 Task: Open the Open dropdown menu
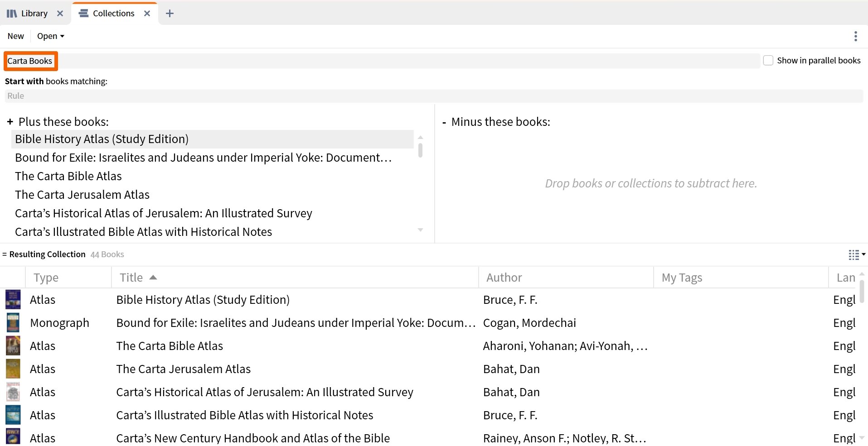(50, 36)
